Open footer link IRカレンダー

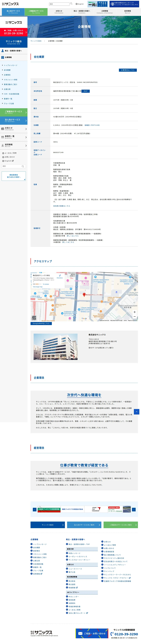[74, 597]
